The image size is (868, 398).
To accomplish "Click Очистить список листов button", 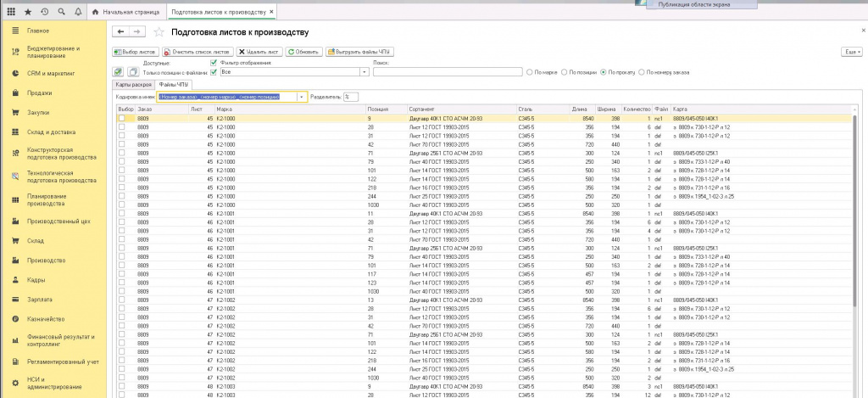I will click(198, 52).
